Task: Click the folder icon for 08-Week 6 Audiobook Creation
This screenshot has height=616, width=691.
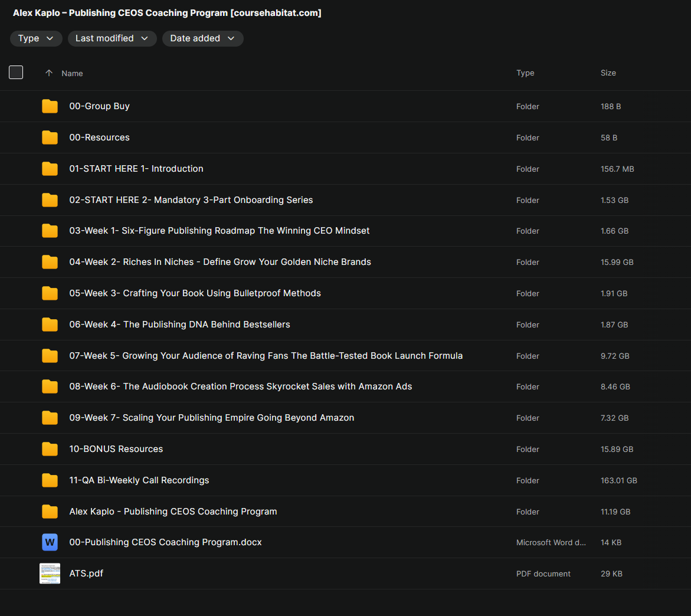Action: [50, 386]
